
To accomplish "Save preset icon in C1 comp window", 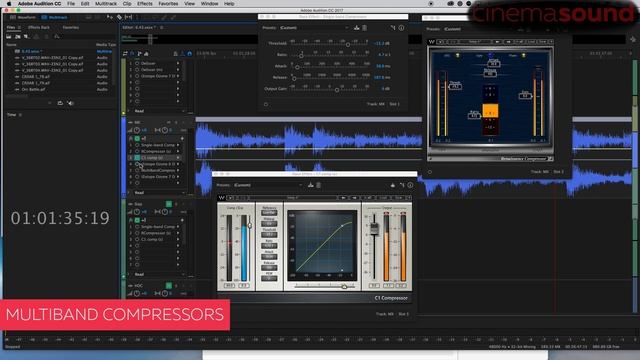I will (x=311, y=185).
